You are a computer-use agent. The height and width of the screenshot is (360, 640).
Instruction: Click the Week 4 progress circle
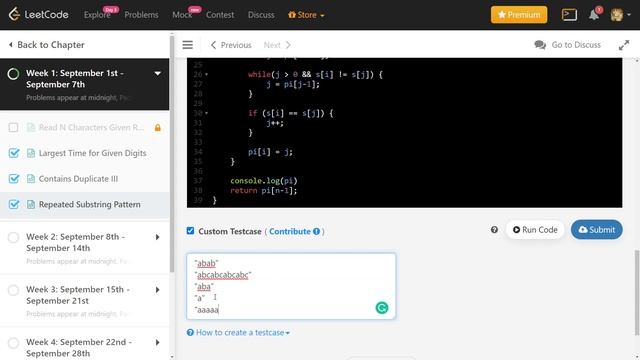(x=13, y=343)
